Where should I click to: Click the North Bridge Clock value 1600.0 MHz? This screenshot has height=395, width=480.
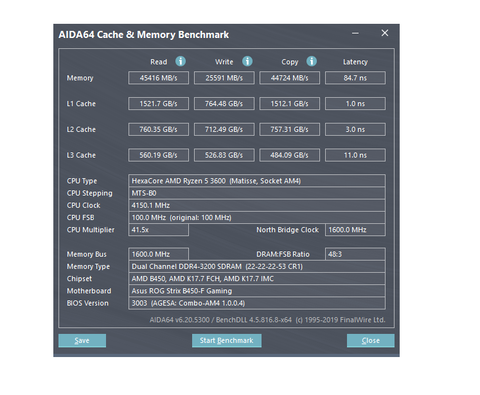tap(355, 230)
